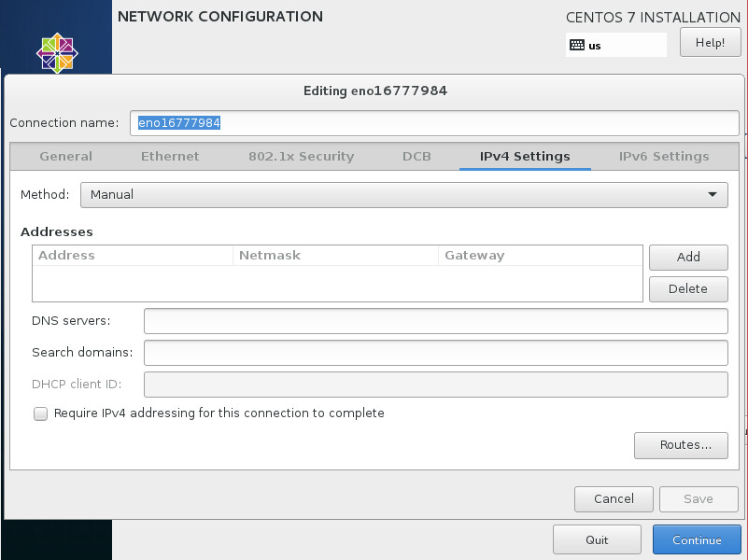The image size is (748, 560).
Task: Click the Save button
Action: click(x=699, y=499)
